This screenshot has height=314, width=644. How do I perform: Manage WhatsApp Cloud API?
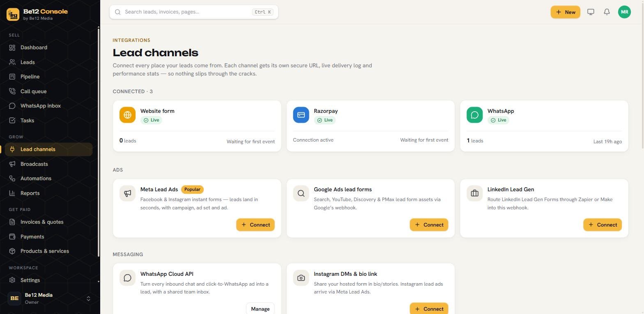(x=260, y=309)
